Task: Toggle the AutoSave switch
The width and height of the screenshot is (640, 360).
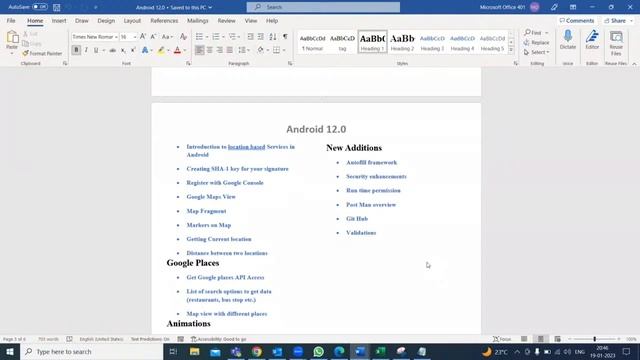Action: tap(40, 7)
